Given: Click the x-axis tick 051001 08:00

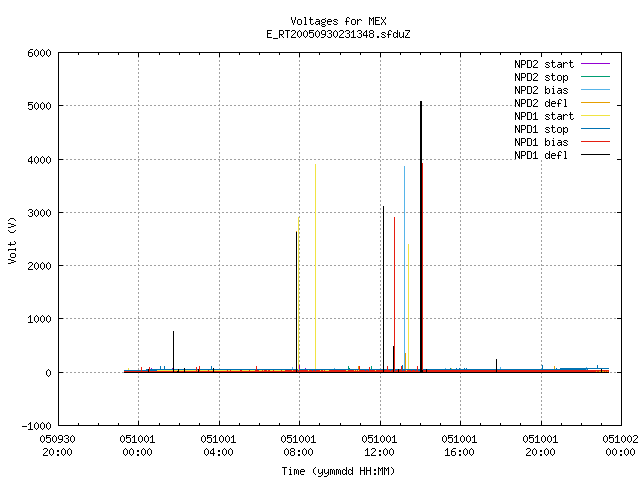Looking at the screenshot, I should click(x=298, y=446).
